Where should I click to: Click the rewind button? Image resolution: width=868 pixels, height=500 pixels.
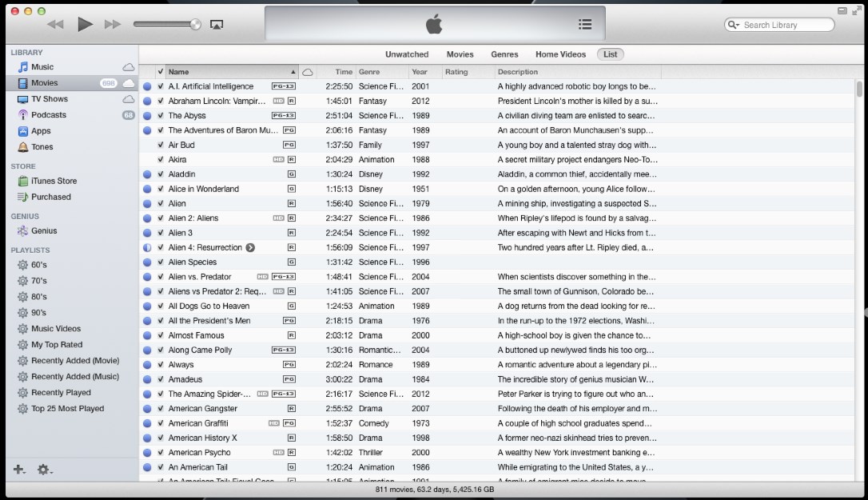[55, 24]
